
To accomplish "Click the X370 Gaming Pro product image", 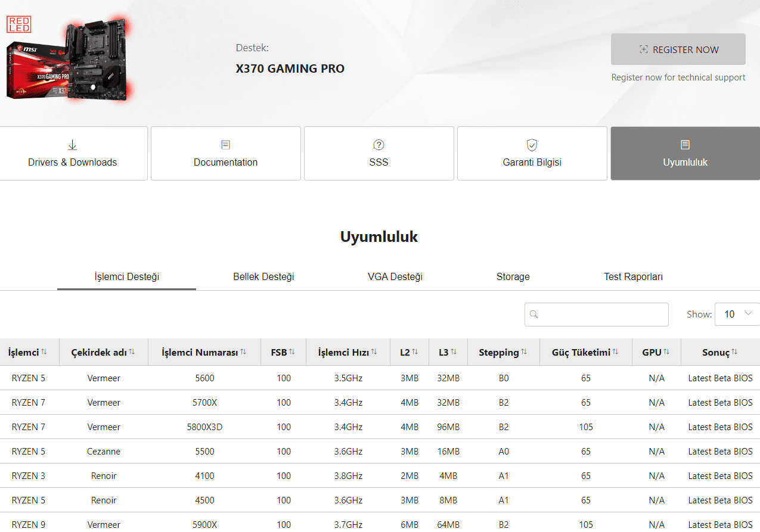I will [x=69, y=61].
